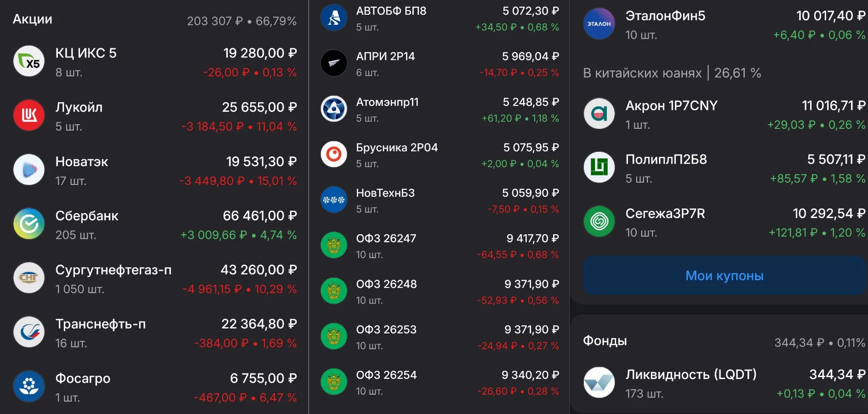
Task: Select the Акрон 1P7CNY bond name
Action: point(671,105)
